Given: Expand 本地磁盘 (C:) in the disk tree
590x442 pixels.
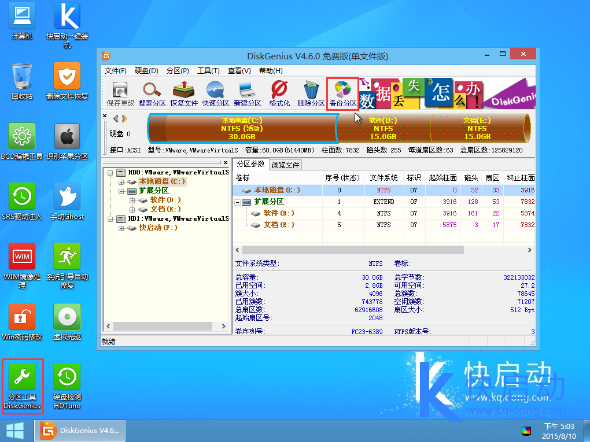Looking at the screenshot, I should 121,182.
